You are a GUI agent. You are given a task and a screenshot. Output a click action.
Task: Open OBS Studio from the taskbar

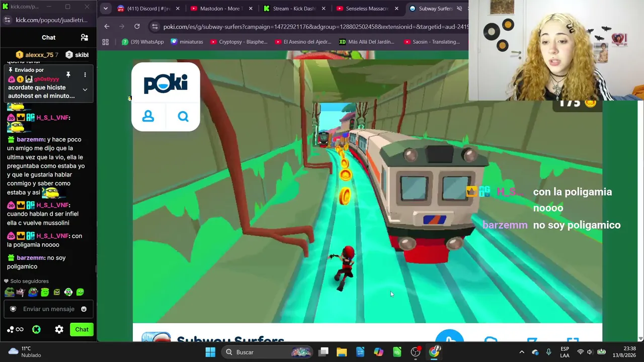pos(416,352)
